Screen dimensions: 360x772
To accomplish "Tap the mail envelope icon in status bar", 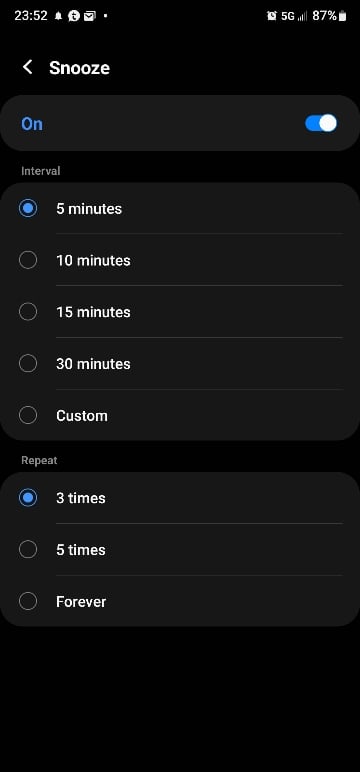I will (x=89, y=16).
